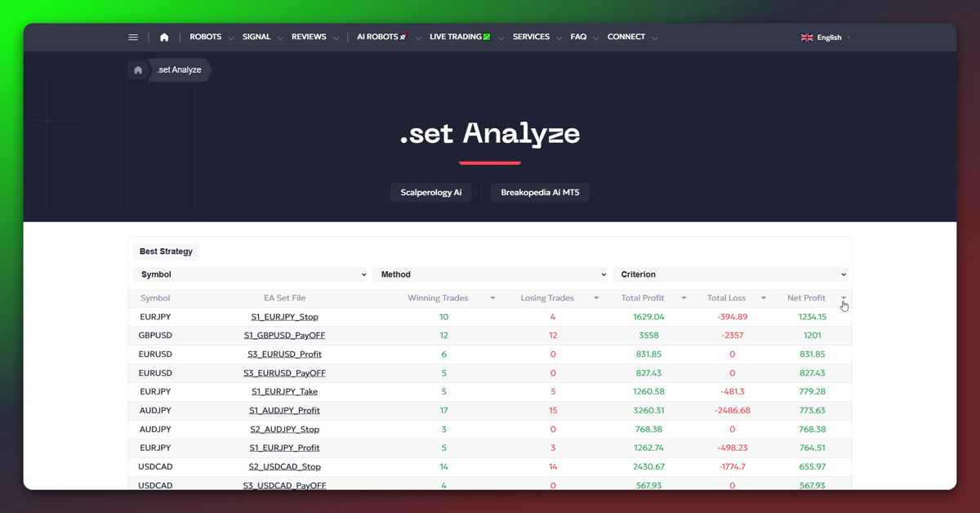Sort by Net Profit arrow

[844, 298]
